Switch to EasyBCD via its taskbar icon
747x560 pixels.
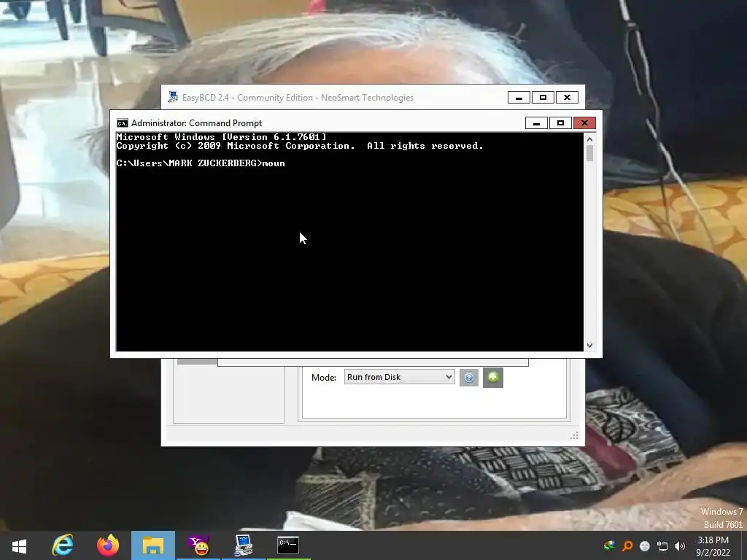[244, 545]
